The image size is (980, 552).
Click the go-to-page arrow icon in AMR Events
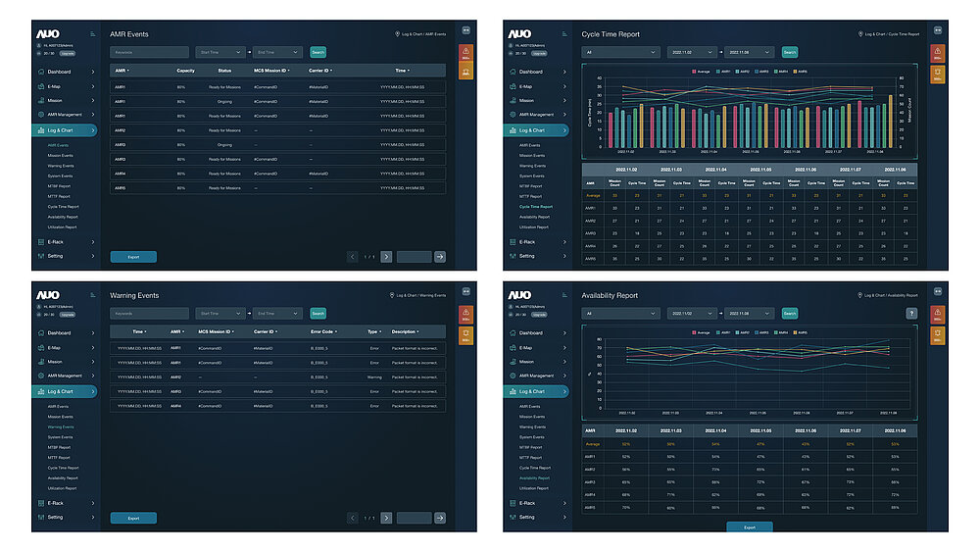[439, 256]
